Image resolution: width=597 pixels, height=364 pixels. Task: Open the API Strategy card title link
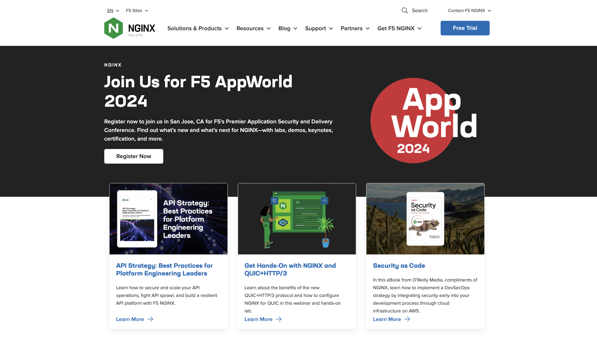[x=164, y=269]
